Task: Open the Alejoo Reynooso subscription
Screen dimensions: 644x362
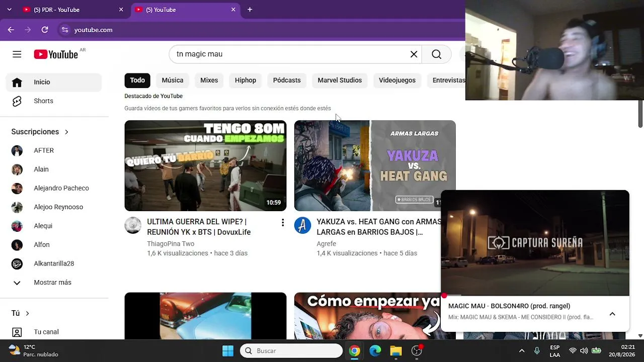Action: [x=54, y=207]
